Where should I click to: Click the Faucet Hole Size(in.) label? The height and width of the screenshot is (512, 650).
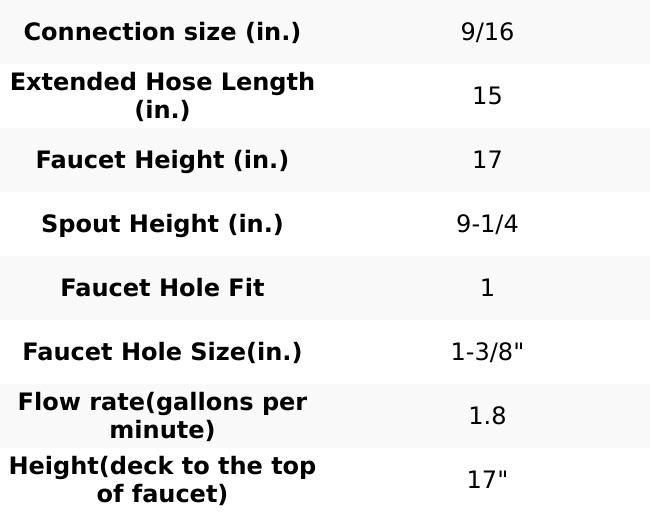162,352
